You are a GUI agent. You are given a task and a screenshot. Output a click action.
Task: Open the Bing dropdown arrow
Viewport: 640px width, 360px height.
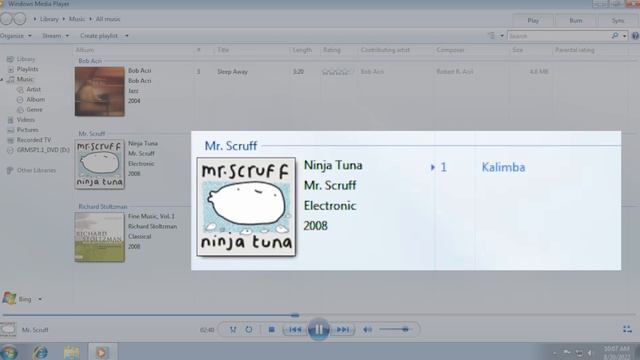(40, 299)
